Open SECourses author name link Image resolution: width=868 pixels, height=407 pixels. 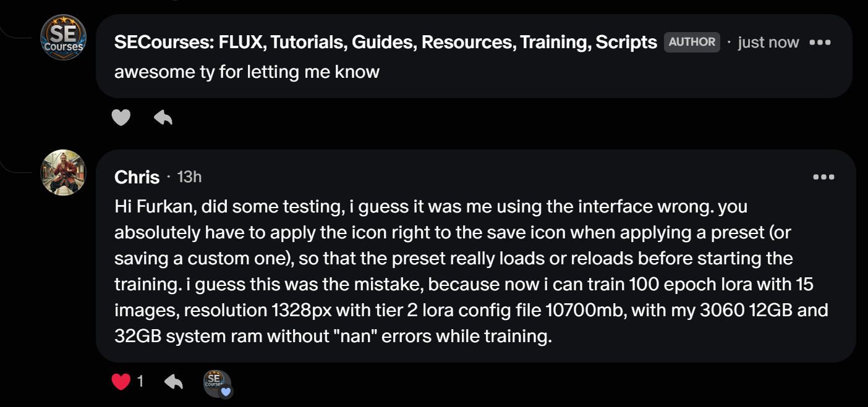tap(385, 43)
